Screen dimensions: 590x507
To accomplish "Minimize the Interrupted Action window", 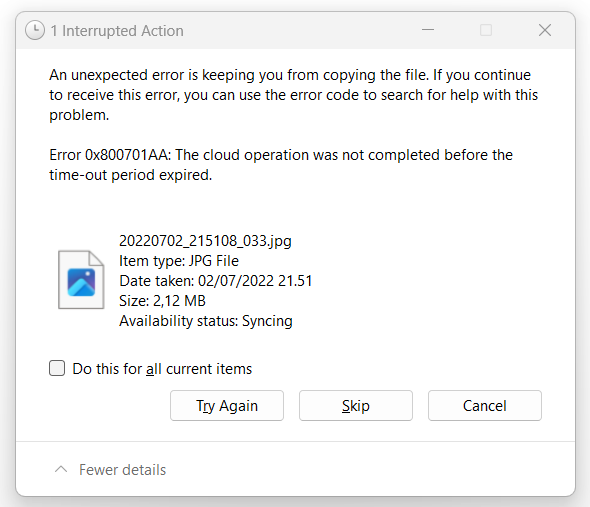I will 428,30.
